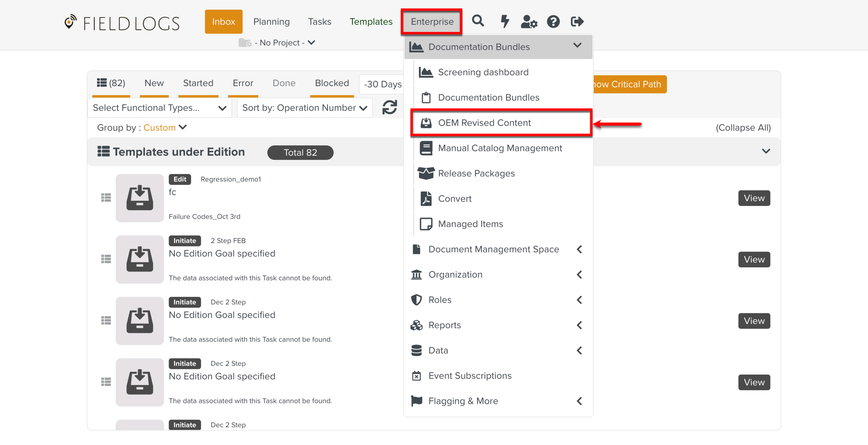
Task: Open the Sort by Operation Number dropdown
Action: 304,108
